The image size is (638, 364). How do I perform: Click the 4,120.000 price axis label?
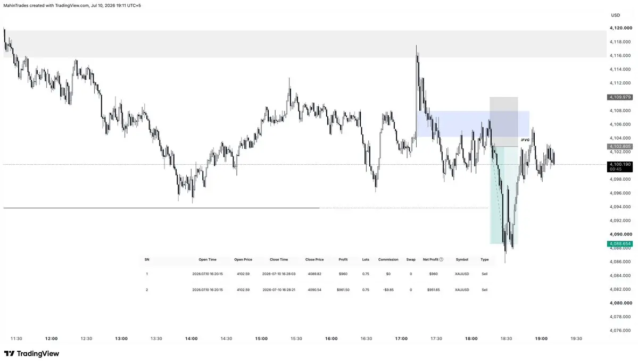click(620, 28)
